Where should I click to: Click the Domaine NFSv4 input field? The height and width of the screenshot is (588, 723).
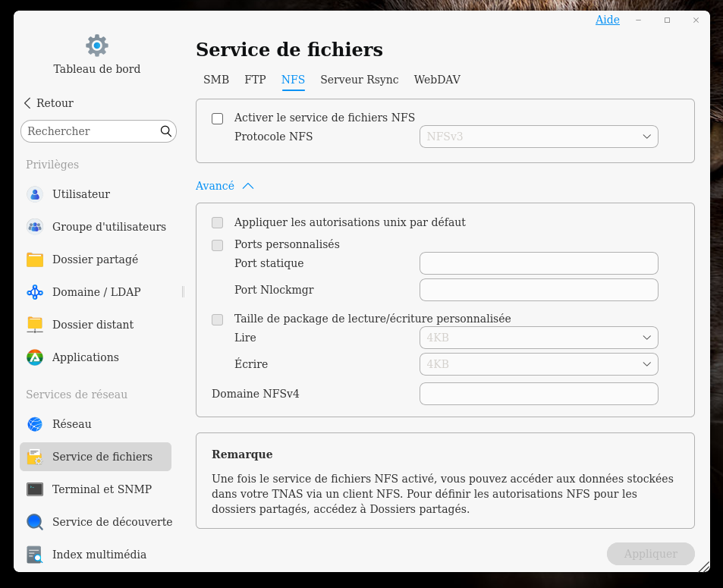(x=539, y=394)
